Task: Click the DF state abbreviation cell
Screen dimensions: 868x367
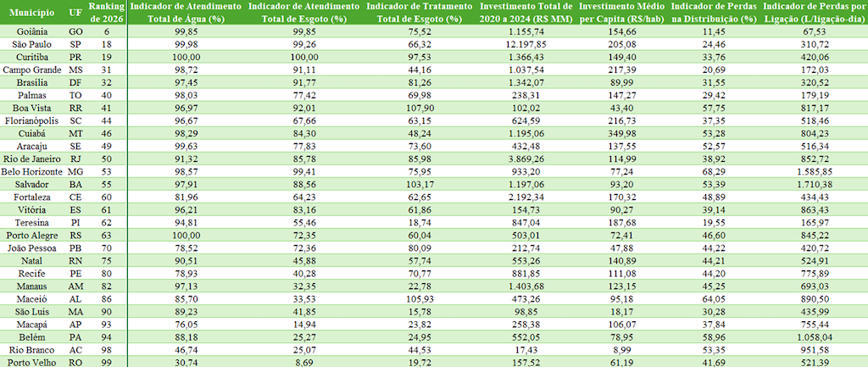Action: click(x=75, y=82)
